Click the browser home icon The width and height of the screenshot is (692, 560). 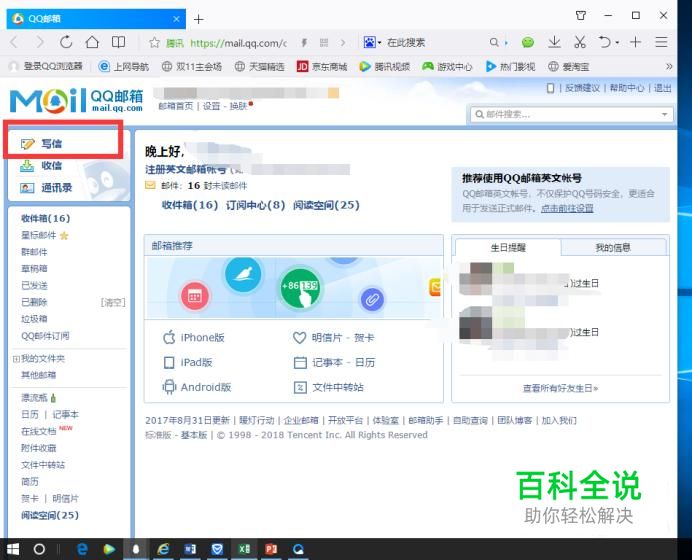tap(92, 42)
